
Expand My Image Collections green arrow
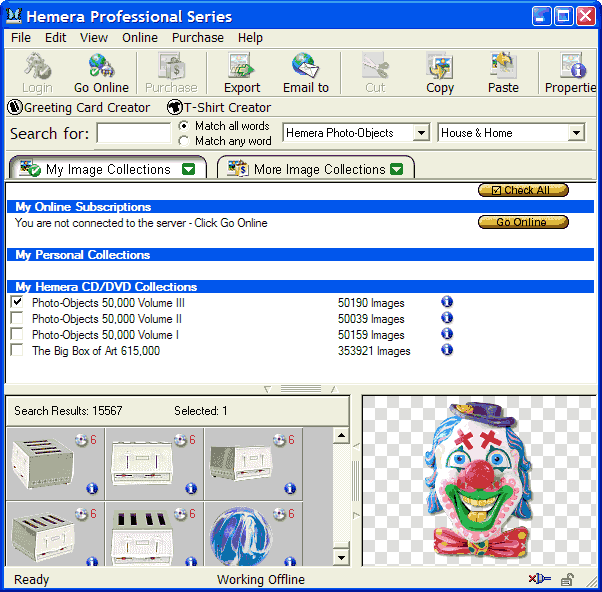click(x=189, y=169)
